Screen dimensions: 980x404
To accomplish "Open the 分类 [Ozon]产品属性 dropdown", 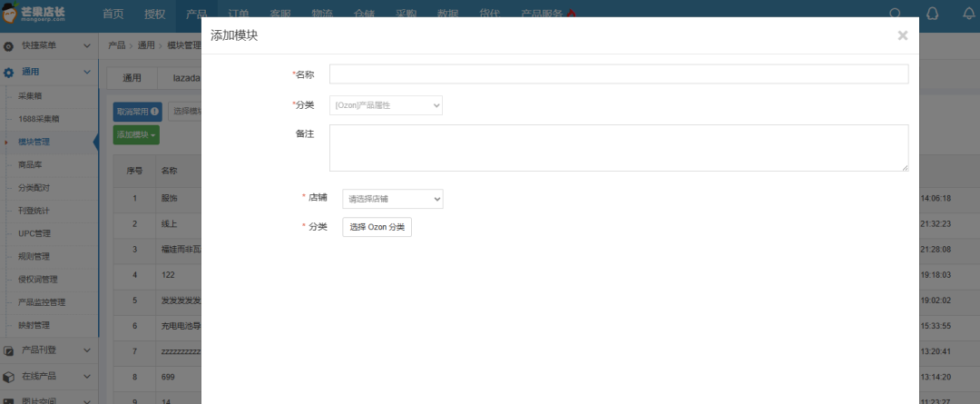I will [386, 105].
